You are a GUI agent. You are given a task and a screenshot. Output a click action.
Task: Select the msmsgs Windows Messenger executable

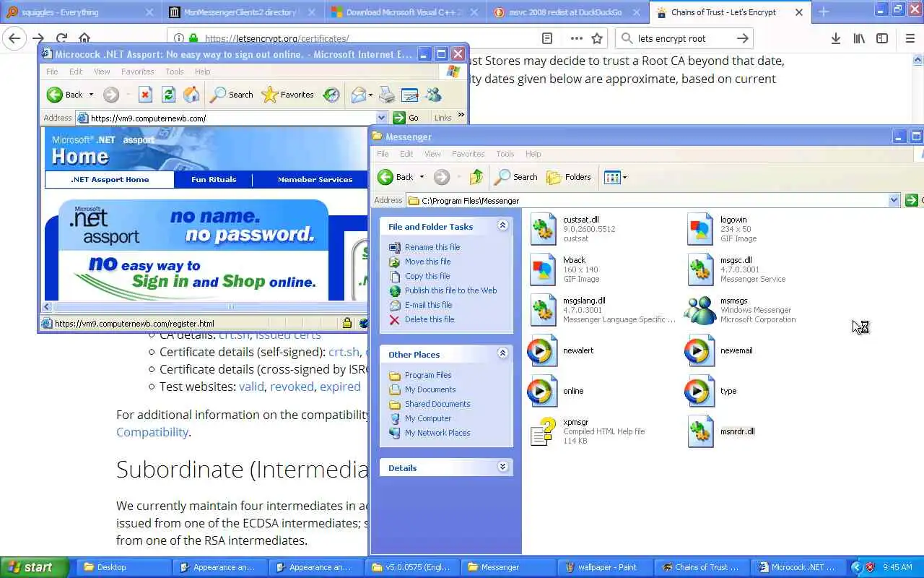tap(700, 310)
